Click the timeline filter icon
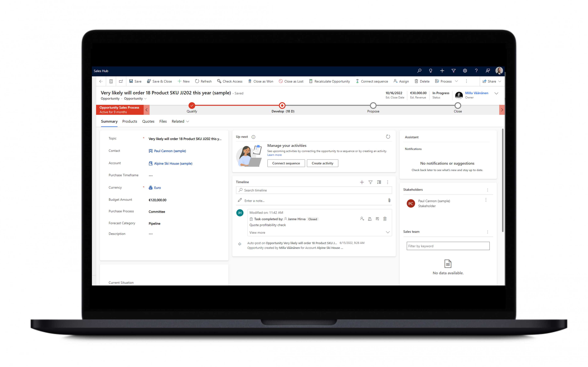Image resolution: width=588 pixels, height=367 pixels. (x=370, y=182)
